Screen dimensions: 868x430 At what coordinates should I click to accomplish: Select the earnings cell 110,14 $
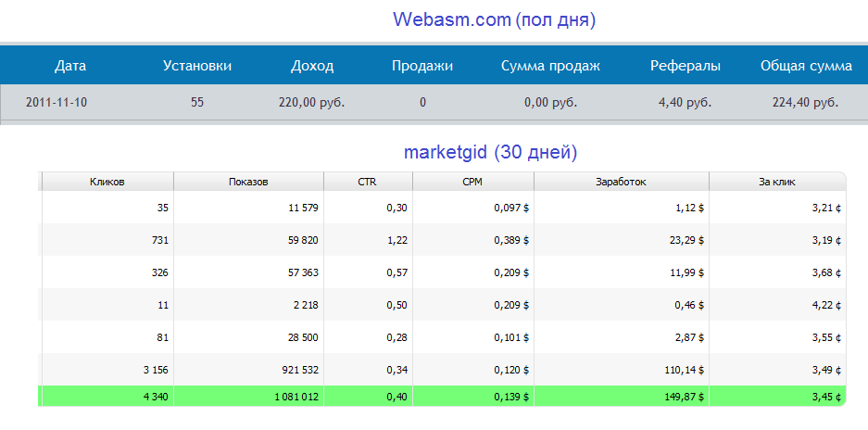(x=685, y=370)
